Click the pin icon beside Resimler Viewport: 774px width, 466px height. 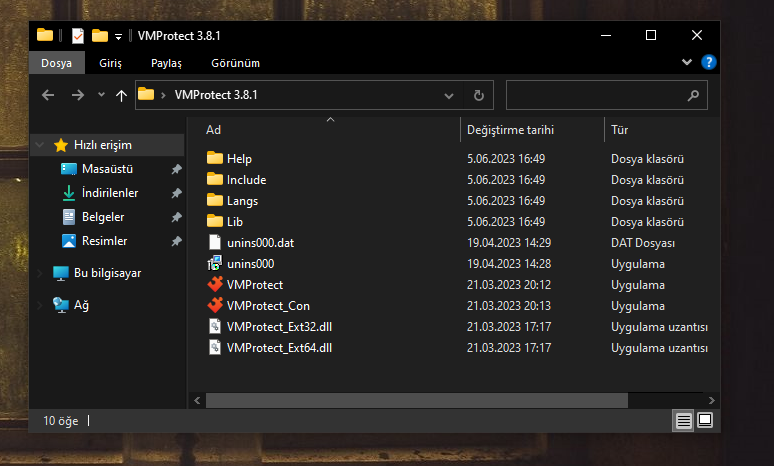click(x=176, y=241)
